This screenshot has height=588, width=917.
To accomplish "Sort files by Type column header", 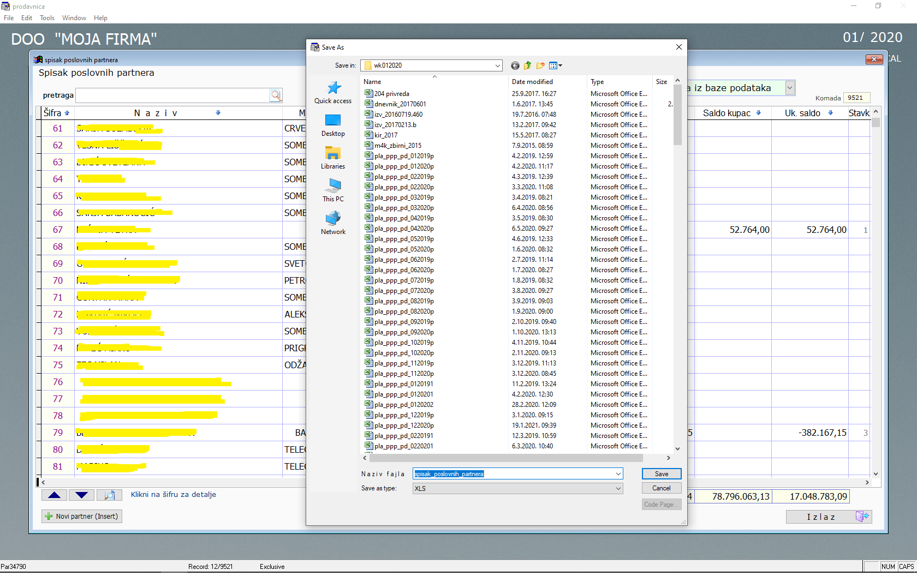I will tap(620, 82).
